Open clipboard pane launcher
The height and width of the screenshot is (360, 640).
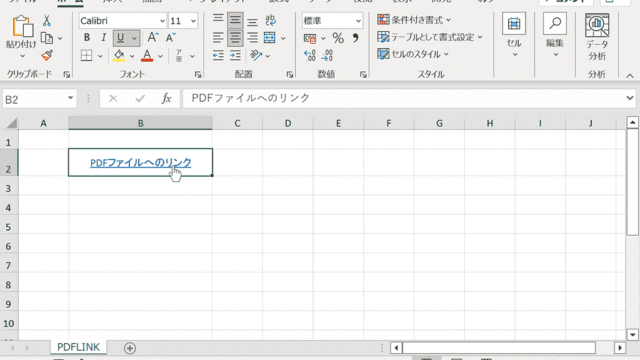click(x=67, y=75)
